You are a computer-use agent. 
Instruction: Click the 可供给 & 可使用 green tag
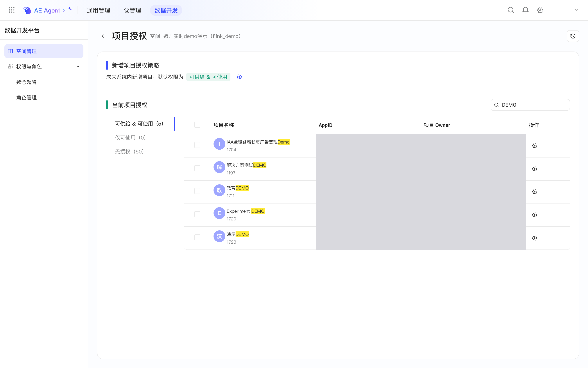[x=208, y=77]
